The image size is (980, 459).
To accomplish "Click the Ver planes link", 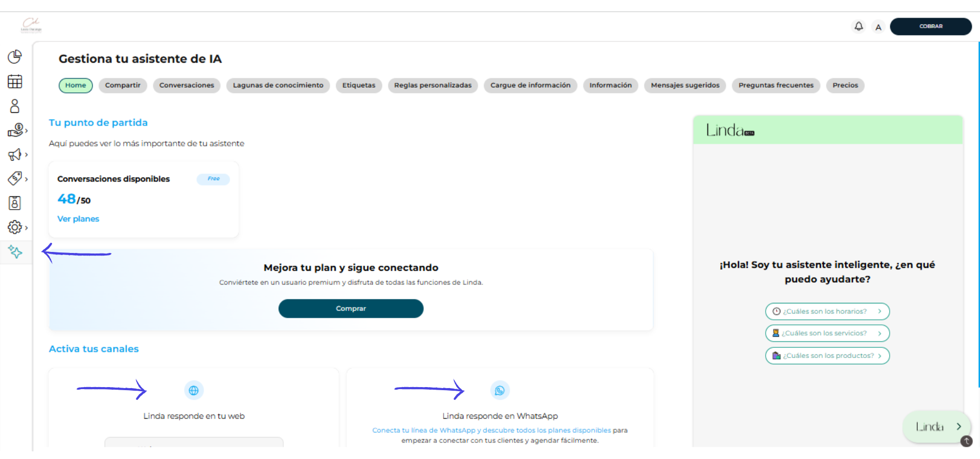I will [x=78, y=219].
